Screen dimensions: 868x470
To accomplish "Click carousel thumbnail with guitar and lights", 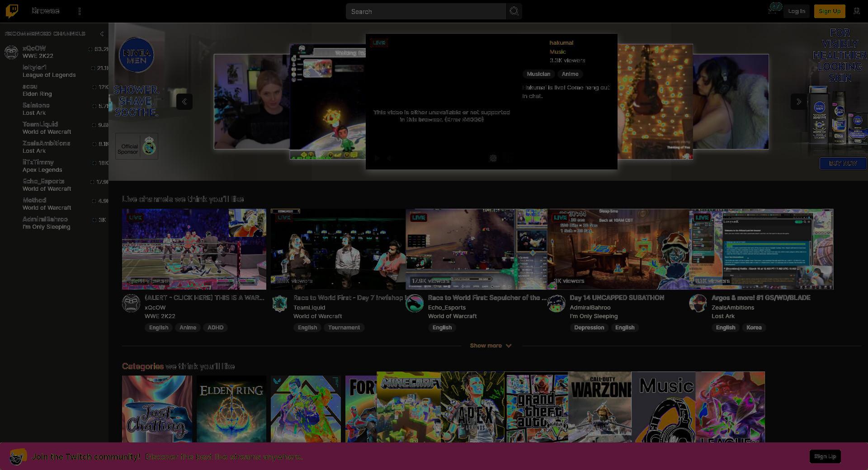I will [655, 102].
